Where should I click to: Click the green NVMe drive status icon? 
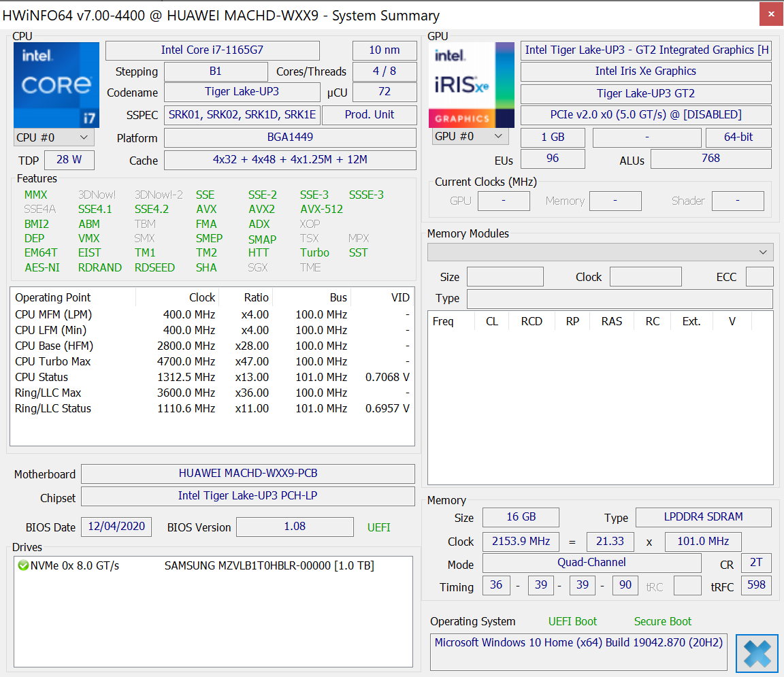click(23, 565)
